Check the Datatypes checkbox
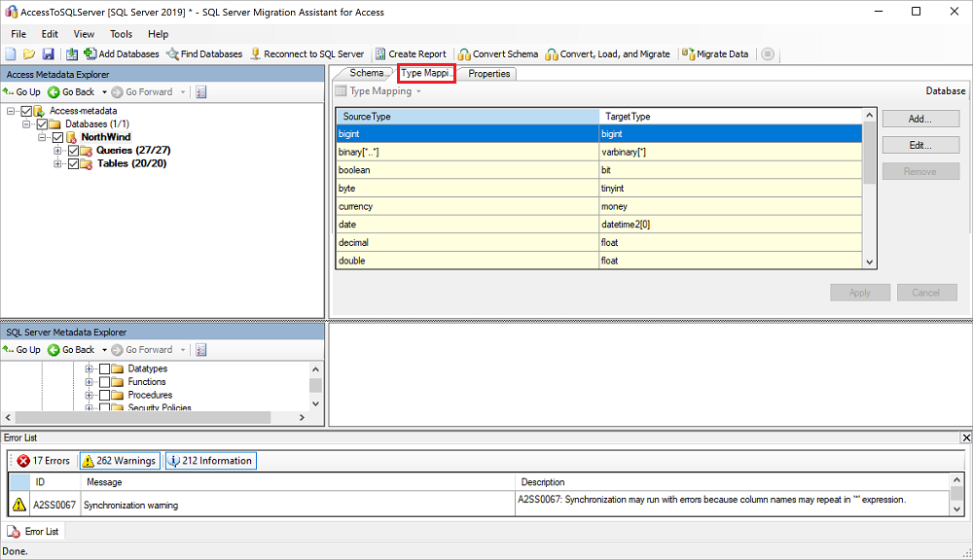The image size is (973, 560). point(105,368)
